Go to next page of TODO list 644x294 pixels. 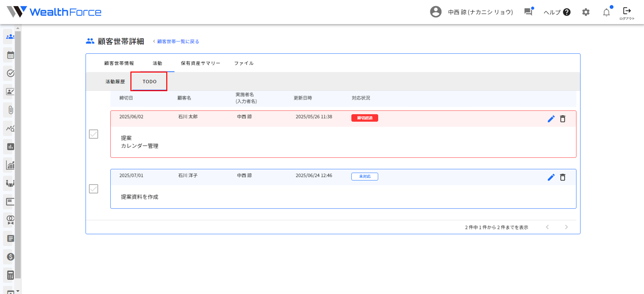pos(566,227)
